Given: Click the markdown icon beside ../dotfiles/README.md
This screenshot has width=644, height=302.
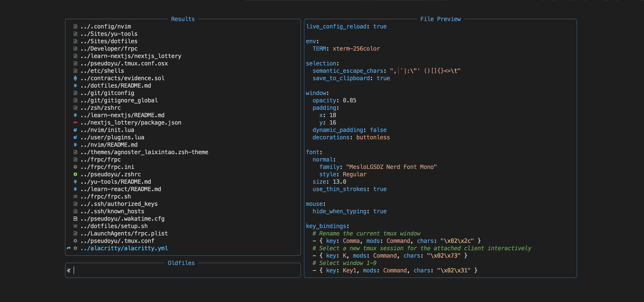Looking at the screenshot, I should point(75,86).
